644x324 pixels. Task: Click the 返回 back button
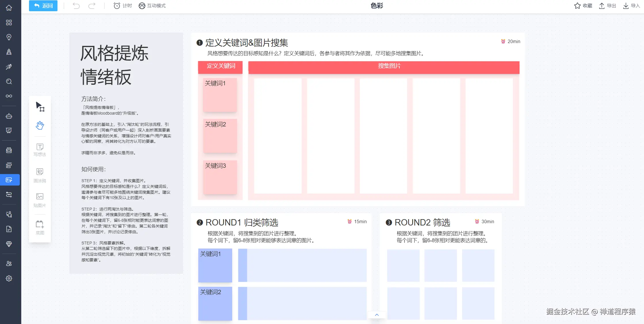pos(43,6)
